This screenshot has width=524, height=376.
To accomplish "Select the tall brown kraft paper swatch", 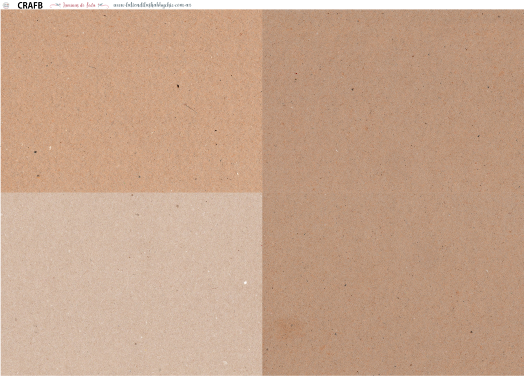I will (393, 193).
